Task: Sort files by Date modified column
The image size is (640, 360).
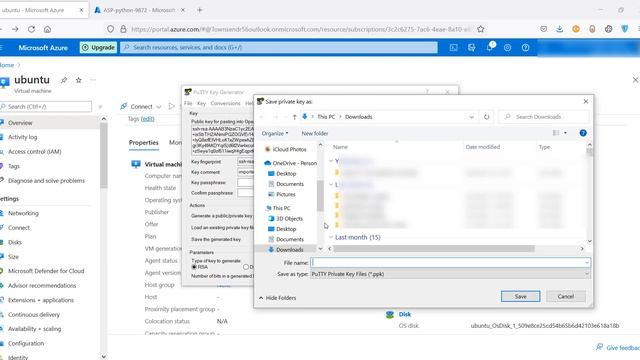Action: point(482,147)
